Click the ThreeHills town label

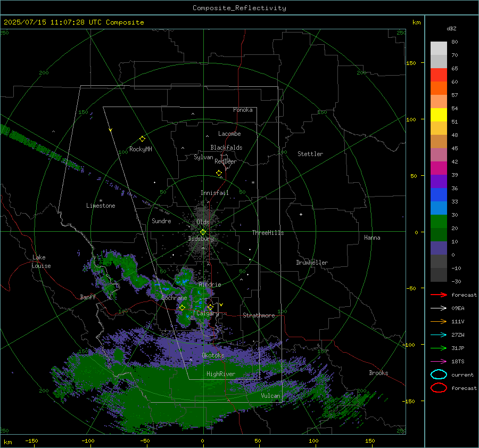[268, 233]
